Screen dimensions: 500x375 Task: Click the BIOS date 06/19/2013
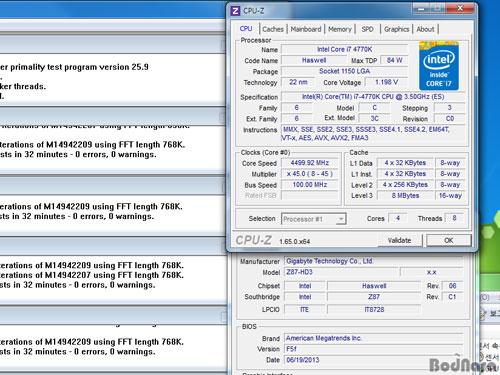[x=373, y=360]
